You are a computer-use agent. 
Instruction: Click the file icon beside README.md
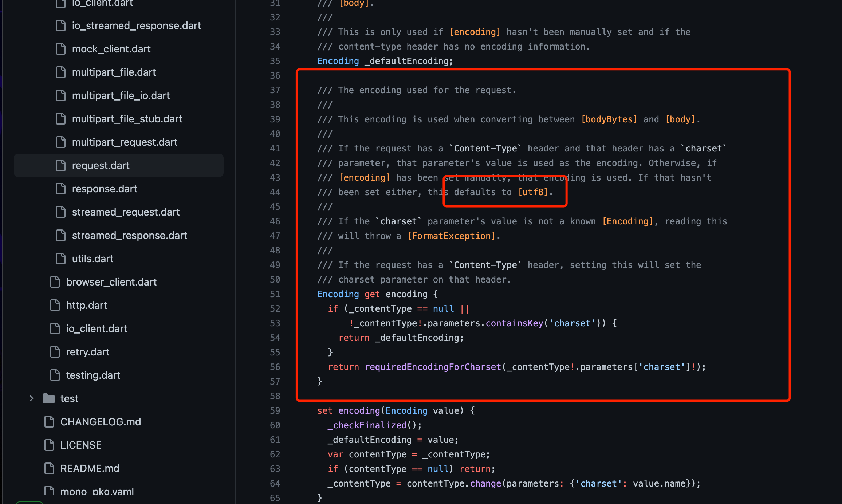[x=49, y=468]
